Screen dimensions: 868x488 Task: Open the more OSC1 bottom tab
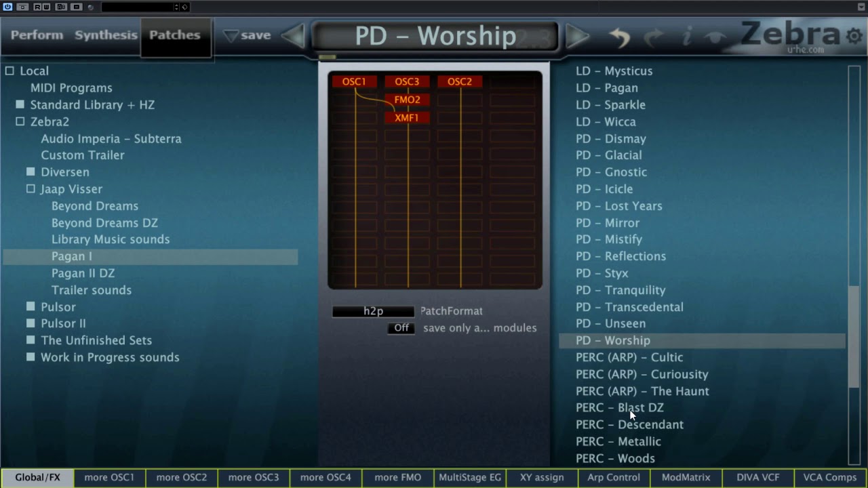[109, 477]
